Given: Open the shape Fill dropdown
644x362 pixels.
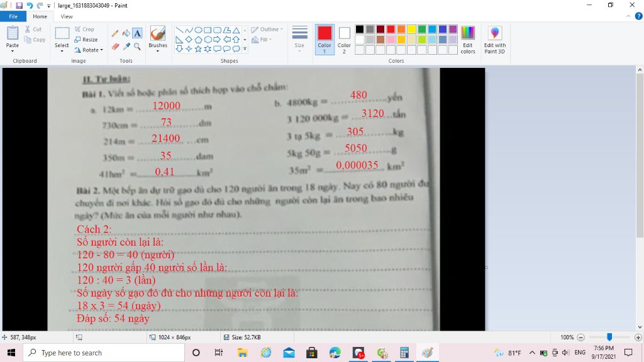Looking at the screenshot, I should (262, 40).
